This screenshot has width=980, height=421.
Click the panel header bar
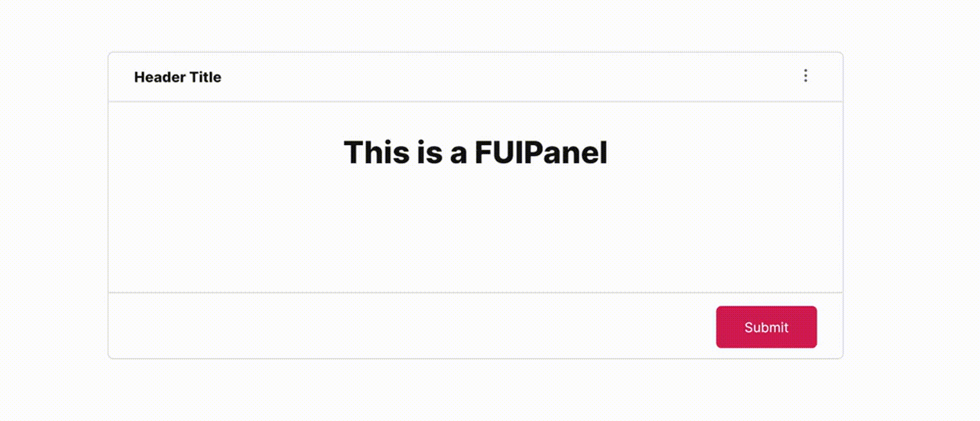[x=459, y=77]
